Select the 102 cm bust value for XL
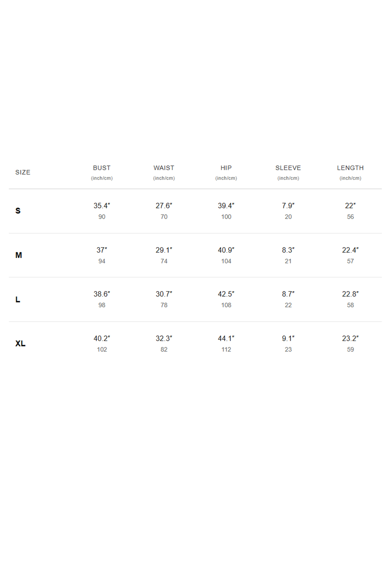This screenshot has height=588, width=392. (x=102, y=349)
